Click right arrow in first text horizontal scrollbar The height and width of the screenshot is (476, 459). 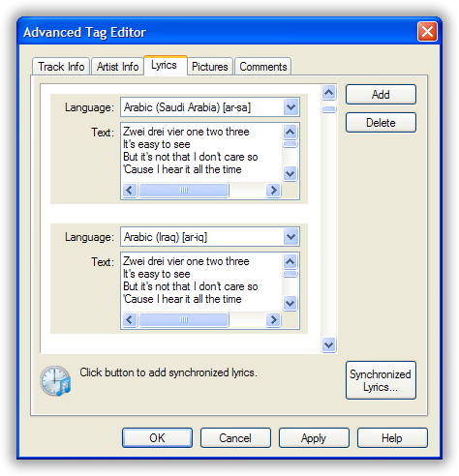pos(273,191)
